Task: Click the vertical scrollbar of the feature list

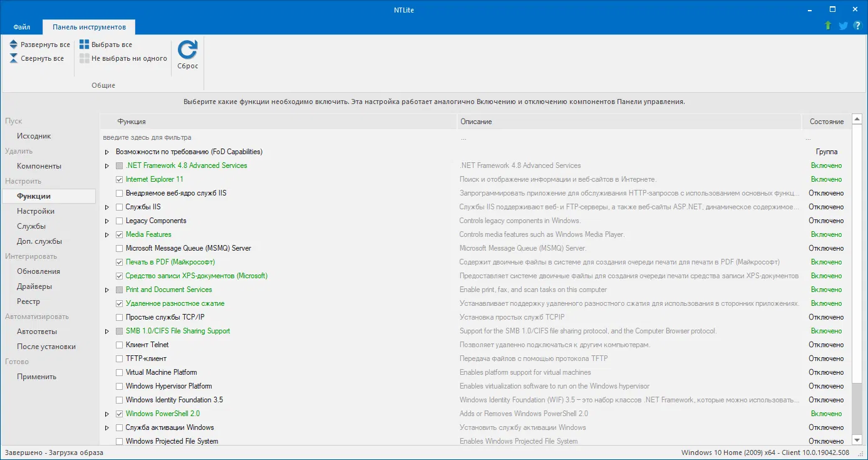Action: 857,282
